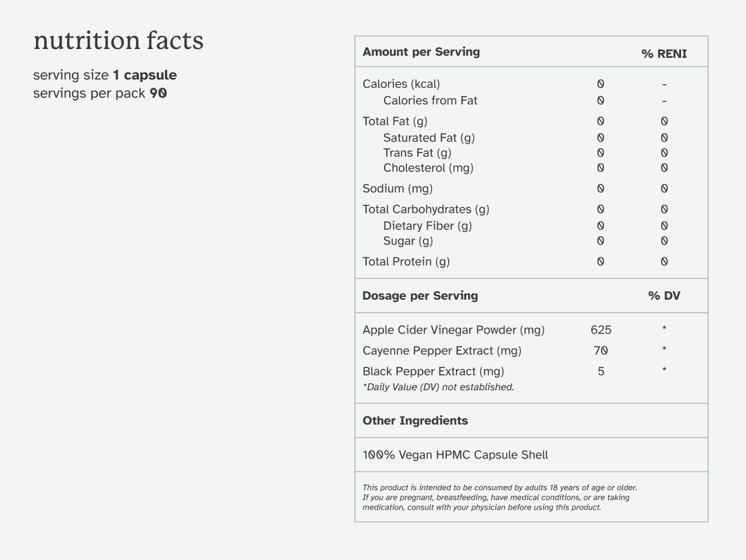
Task: Select the 'Total Protein (g)' label
Action: [x=406, y=262]
